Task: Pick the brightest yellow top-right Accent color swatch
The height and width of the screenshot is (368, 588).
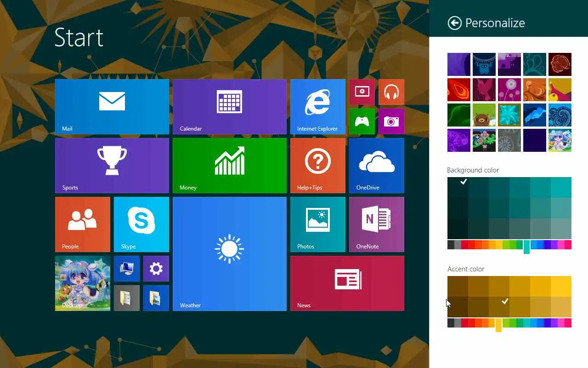Action: [x=561, y=286]
